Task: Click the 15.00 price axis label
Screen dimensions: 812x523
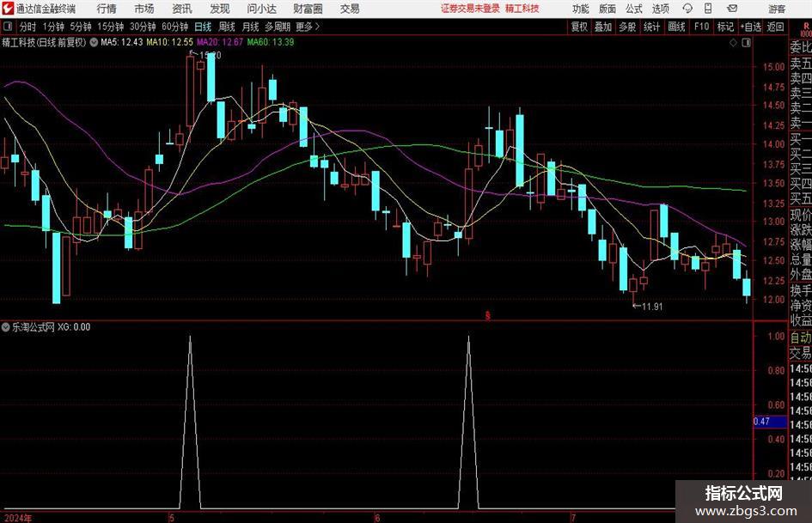Action: (x=773, y=67)
